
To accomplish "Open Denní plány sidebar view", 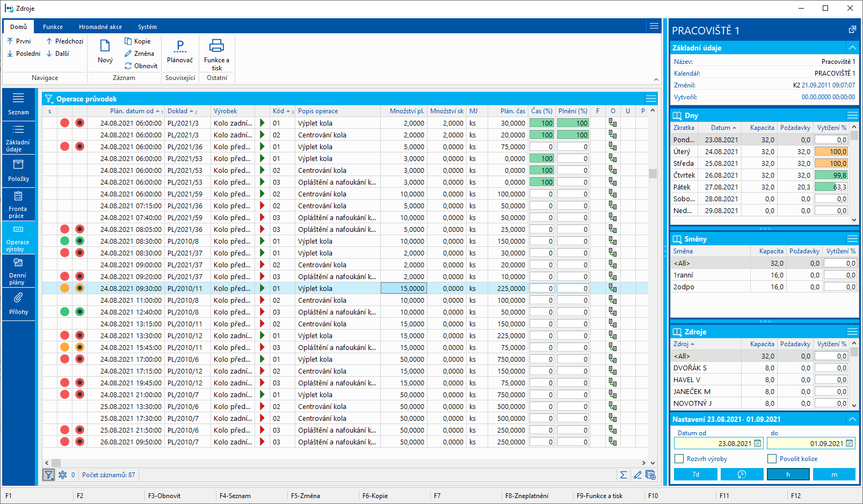I will click(x=18, y=271).
